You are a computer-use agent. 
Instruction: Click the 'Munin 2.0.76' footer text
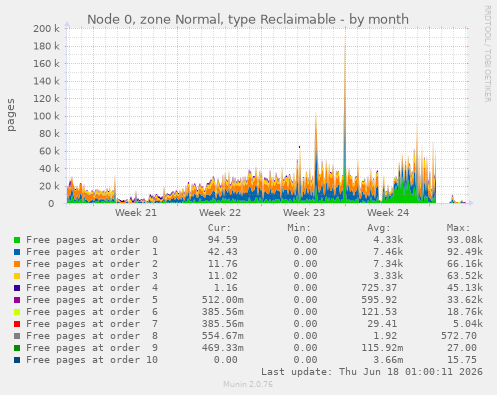click(248, 384)
